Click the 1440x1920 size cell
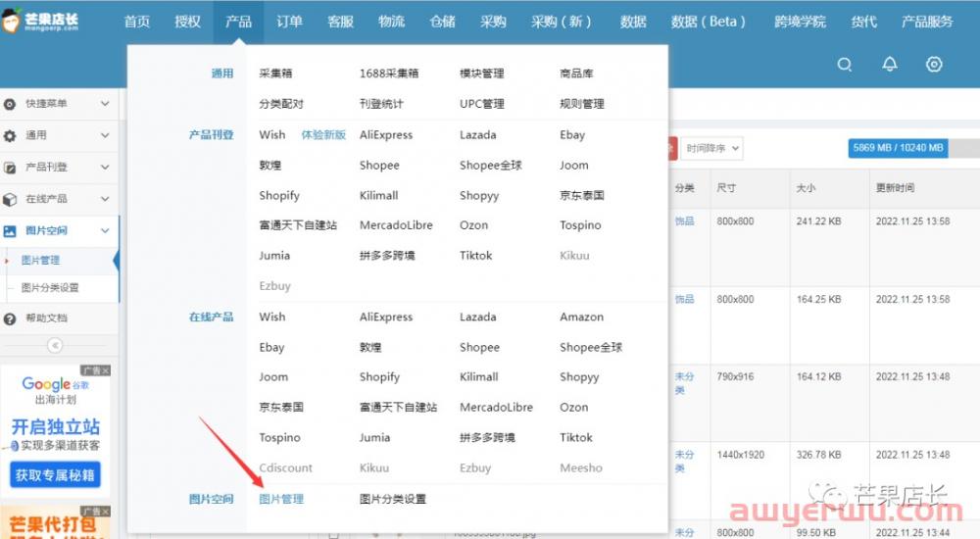This screenshot has height=539, width=980. [741, 455]
